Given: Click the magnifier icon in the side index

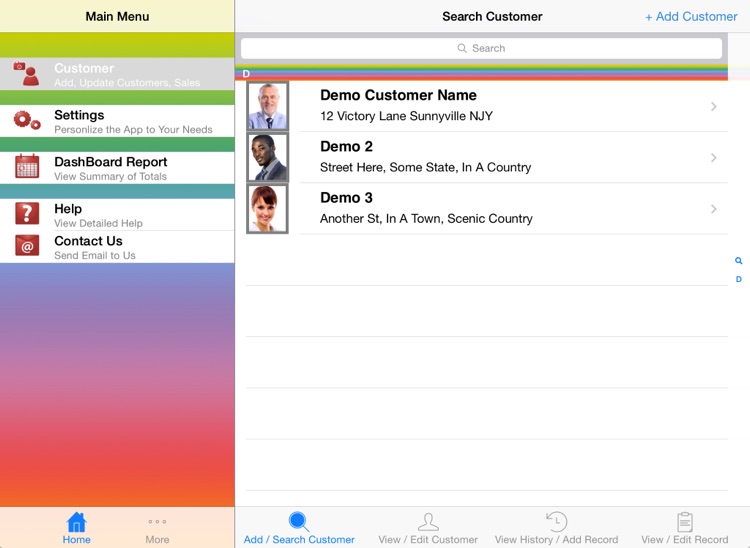Looking at the screenshot, I should (x=739, y=261).
